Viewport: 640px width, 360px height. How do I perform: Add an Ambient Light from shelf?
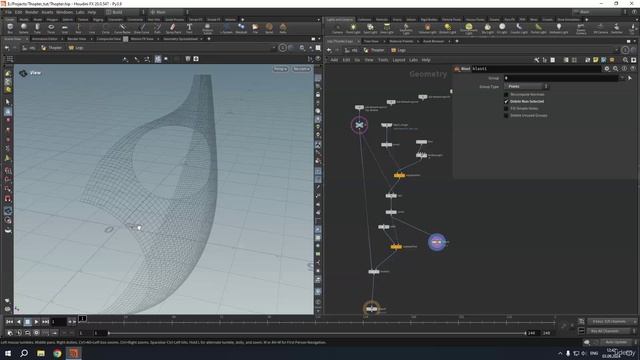[558, 28]
